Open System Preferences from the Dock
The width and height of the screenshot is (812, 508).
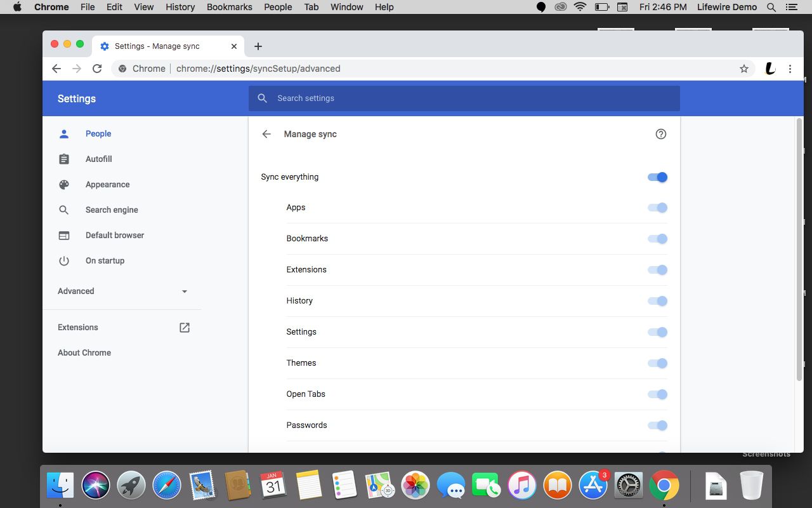[629, 486]
